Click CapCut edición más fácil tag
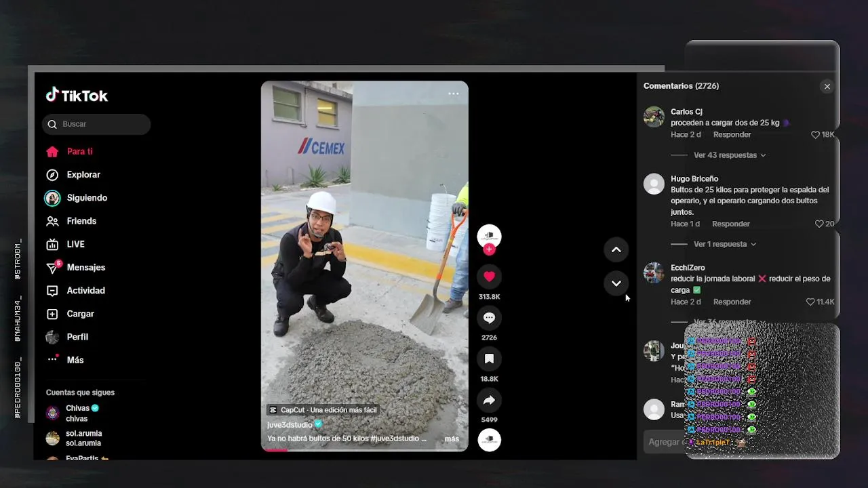The height and width of the screenshot is (488, 868). pos(323,410)
